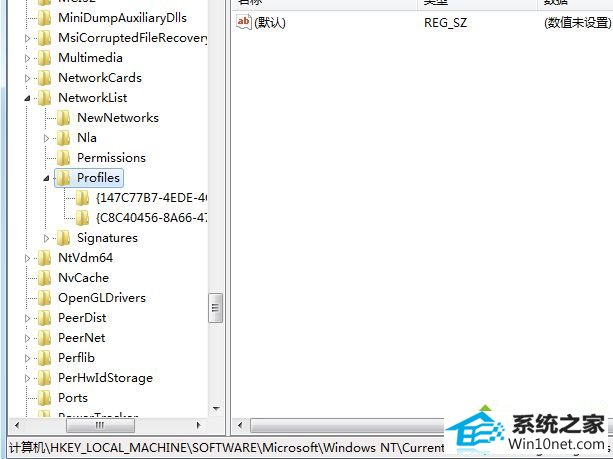Click the NewNetworks folder icon
This screenshot has height=459, width=613.
tap(63, 118)
